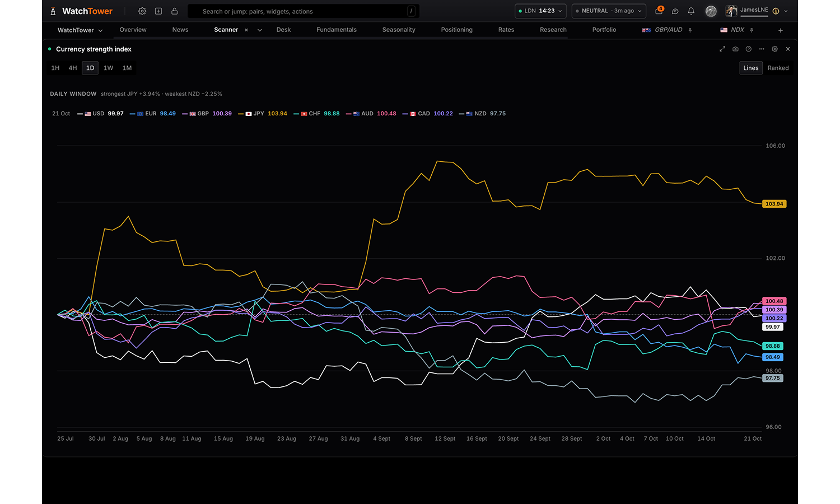Take a snapshot with the camera icon
The height and width of the screenshot is (504, 840).
(735, 49)
